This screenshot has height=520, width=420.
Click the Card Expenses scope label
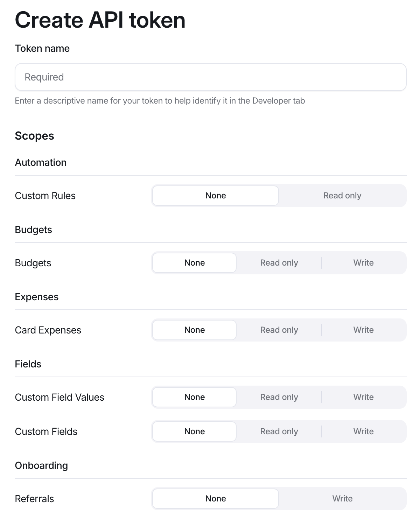pyautogui.click(x=48, y=330)
